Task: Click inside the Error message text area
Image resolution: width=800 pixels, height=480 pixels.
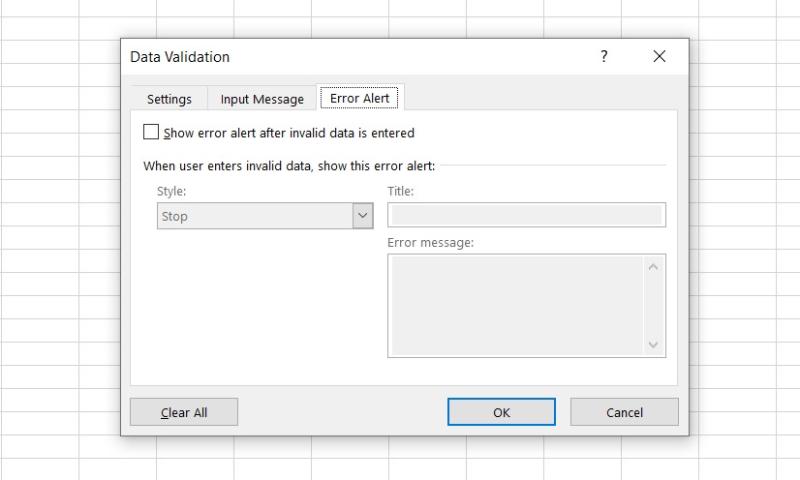Action: coord(516,305)
